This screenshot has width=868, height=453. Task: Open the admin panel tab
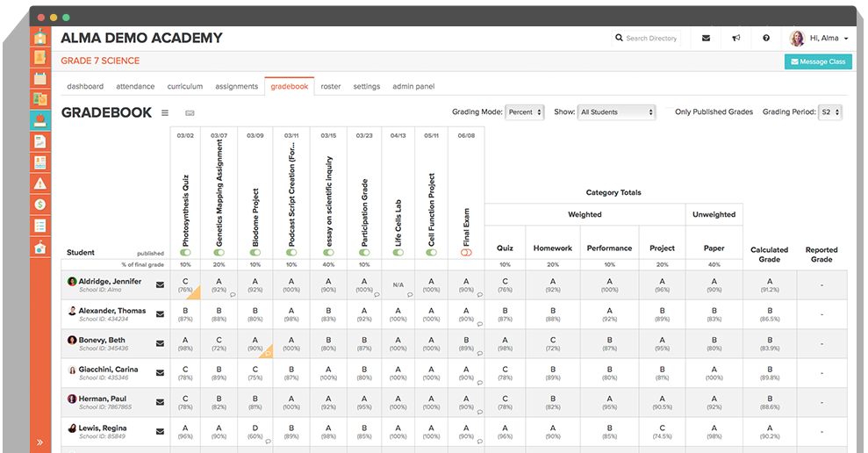point(412,86)
